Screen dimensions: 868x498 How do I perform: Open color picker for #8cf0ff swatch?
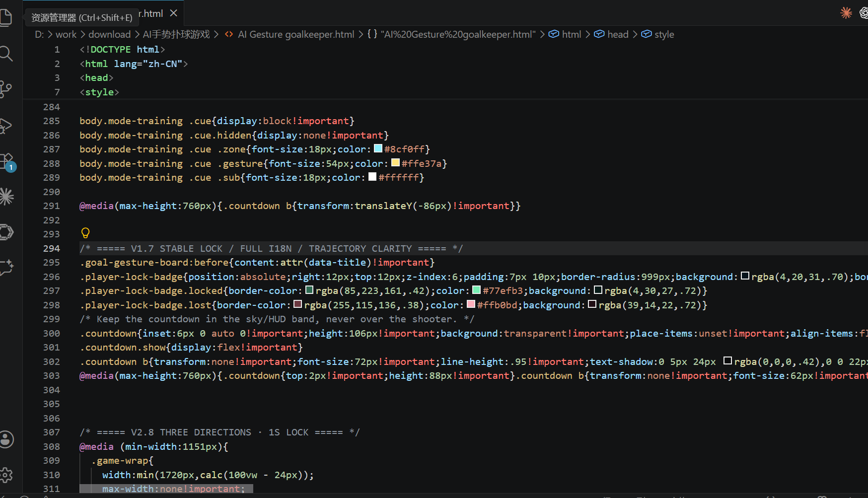click(378, 148)
